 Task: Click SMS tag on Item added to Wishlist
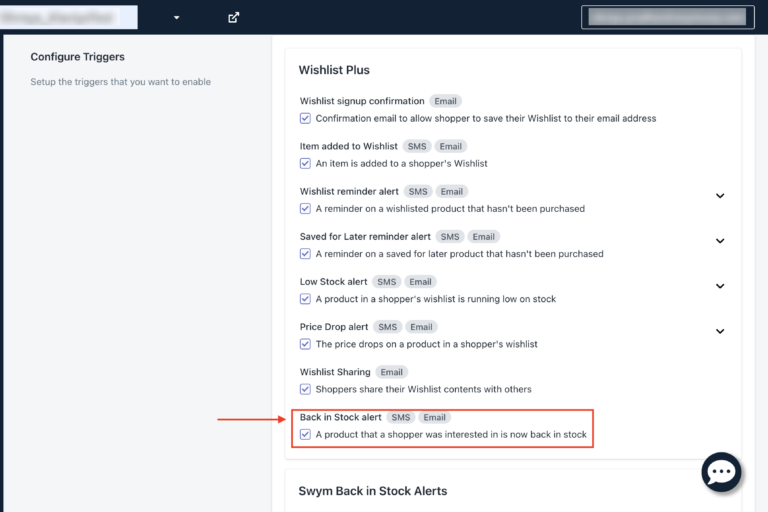point(417,146)
